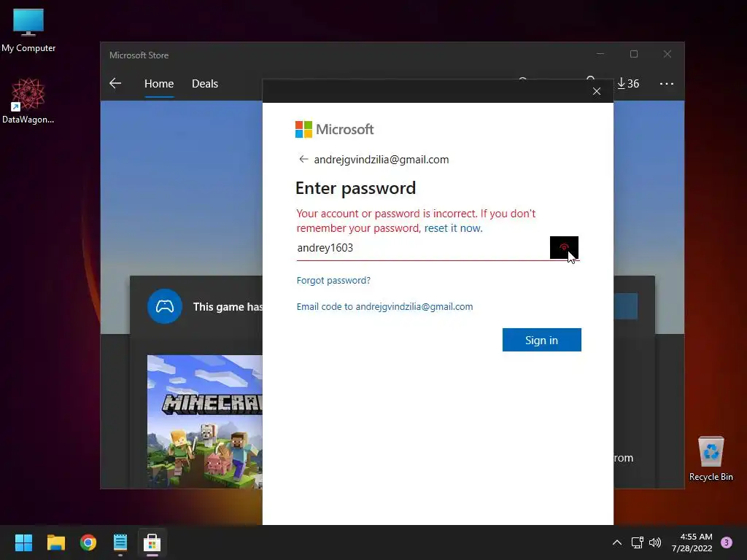Open Store downloads showing 36
Image resolution: width=747 pixels, height=560 pixels.
[x=628, y=83]
